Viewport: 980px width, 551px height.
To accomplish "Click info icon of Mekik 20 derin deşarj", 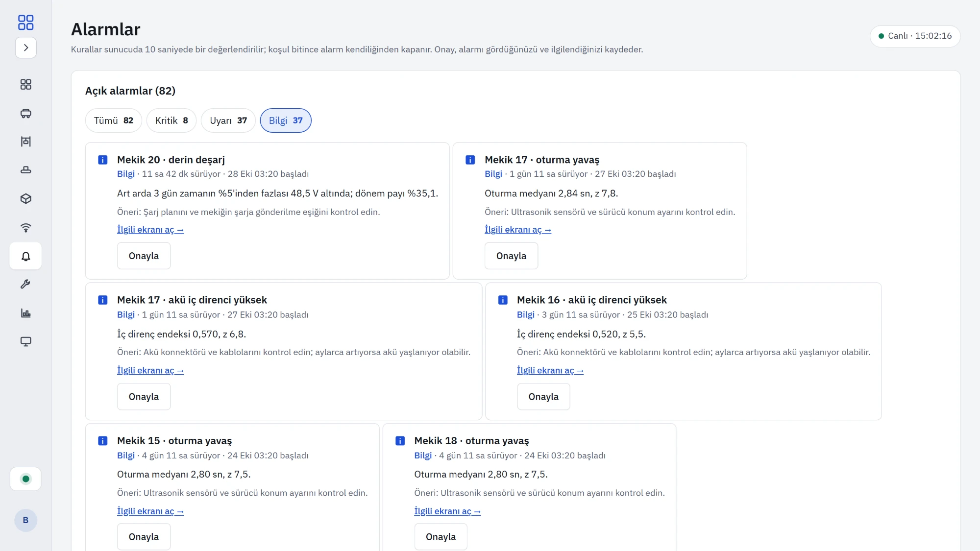I will [103, 160].
